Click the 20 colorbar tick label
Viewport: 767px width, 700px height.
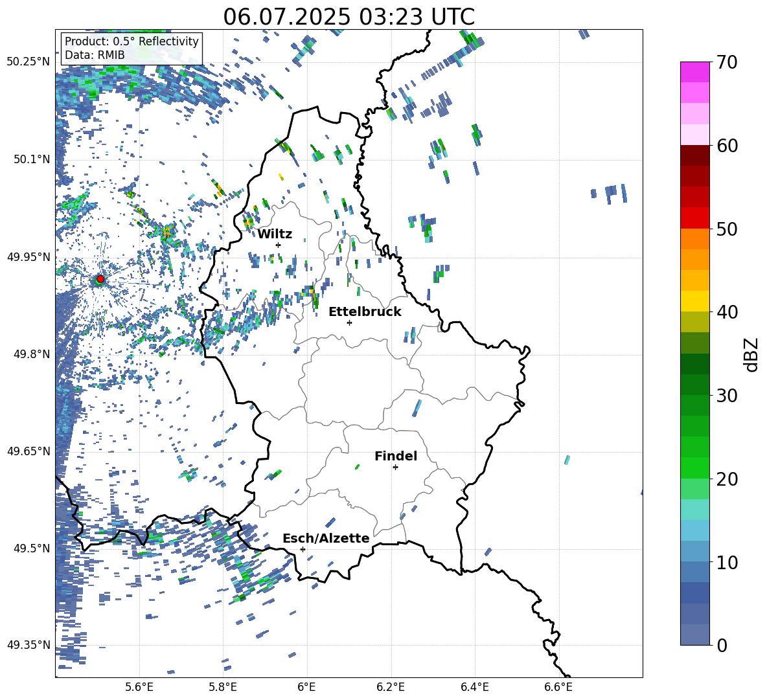coord(727,479)
